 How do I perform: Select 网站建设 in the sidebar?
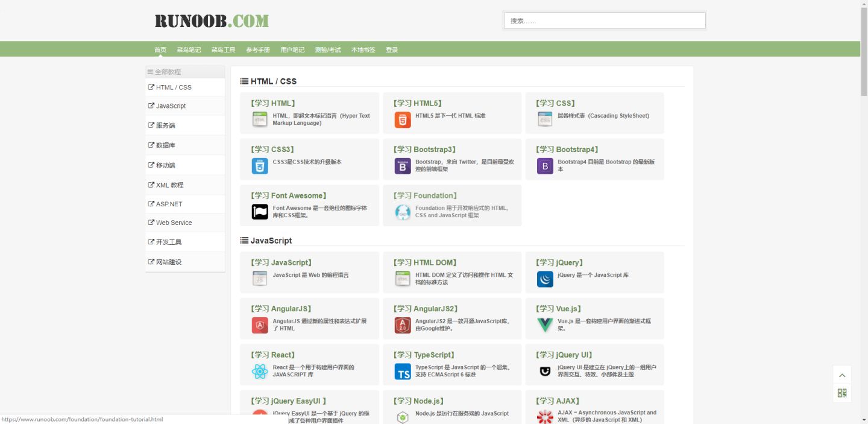click(185, 262)
